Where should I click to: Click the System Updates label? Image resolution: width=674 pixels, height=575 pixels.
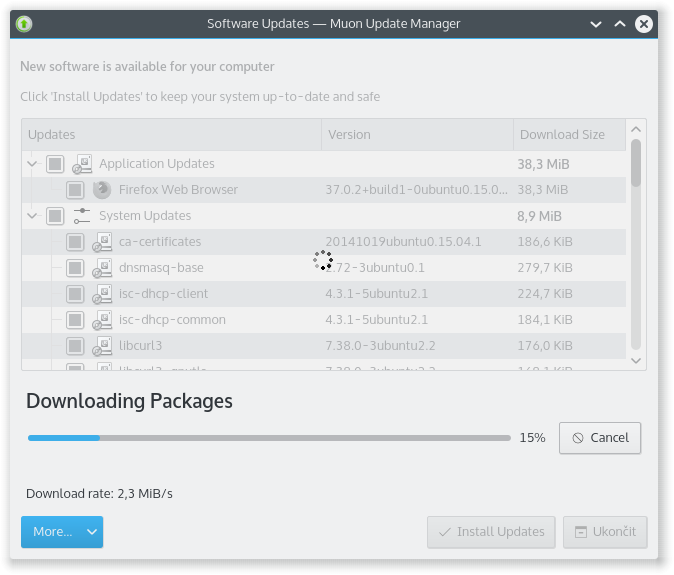[x=145, y=216]
